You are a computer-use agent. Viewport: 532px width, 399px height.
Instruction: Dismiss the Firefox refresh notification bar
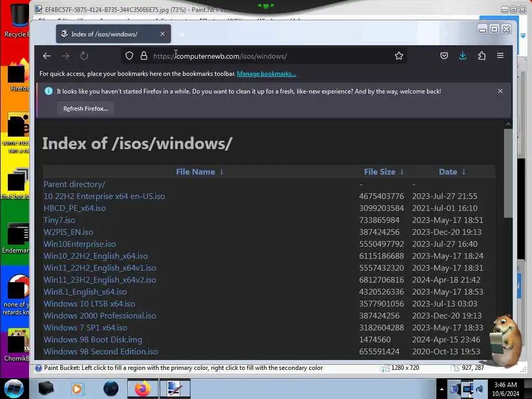pyautogui.click(x=500, y=91)
